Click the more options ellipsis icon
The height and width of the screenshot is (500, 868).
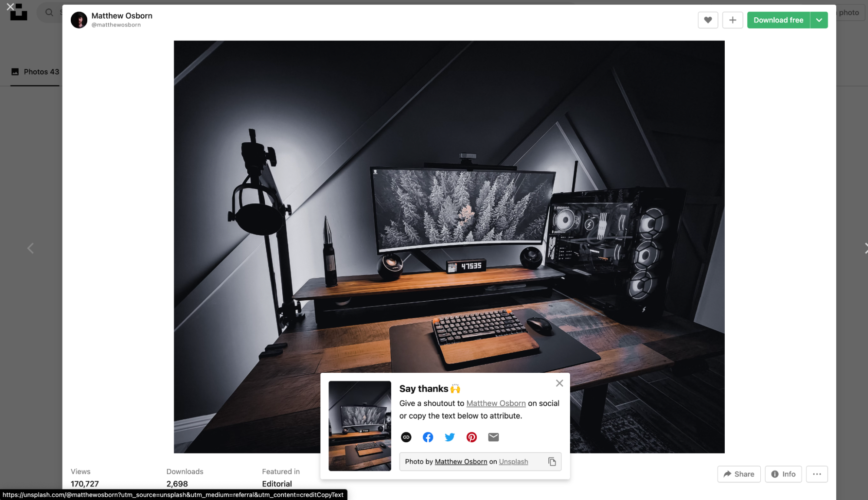tap(817, 474)
